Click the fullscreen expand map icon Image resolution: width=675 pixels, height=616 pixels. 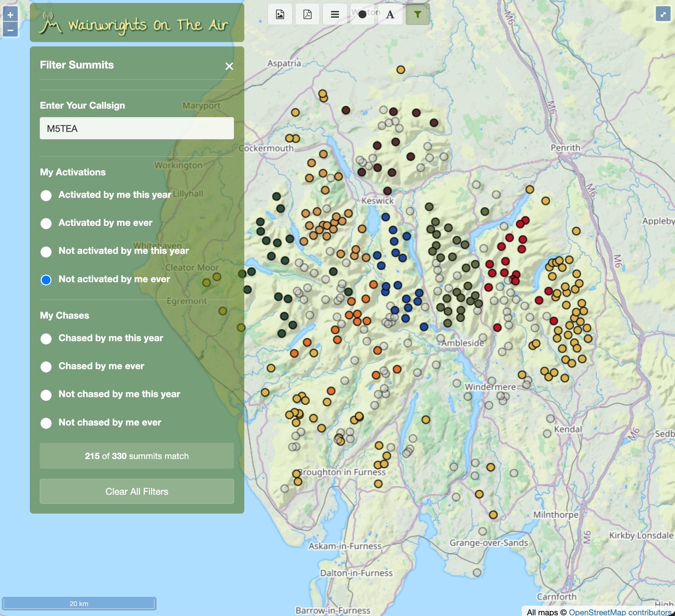coord(663,14)
